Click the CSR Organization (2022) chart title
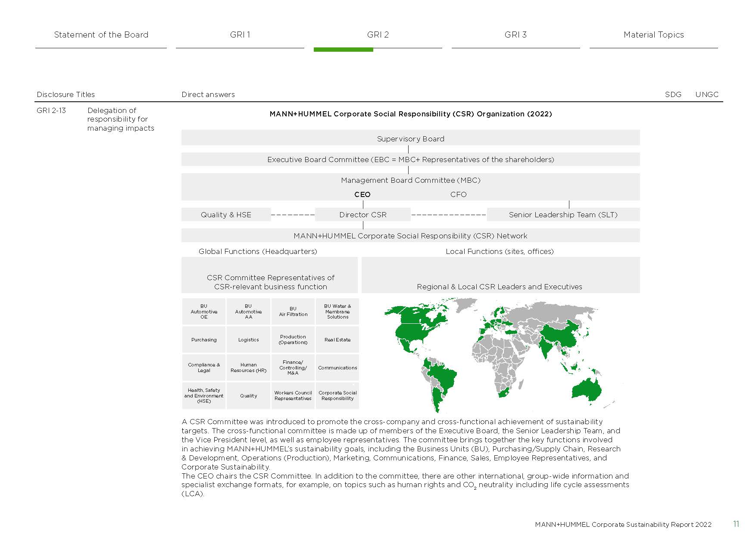The width and height of the screenshot is (756, 535). (410, 114)
